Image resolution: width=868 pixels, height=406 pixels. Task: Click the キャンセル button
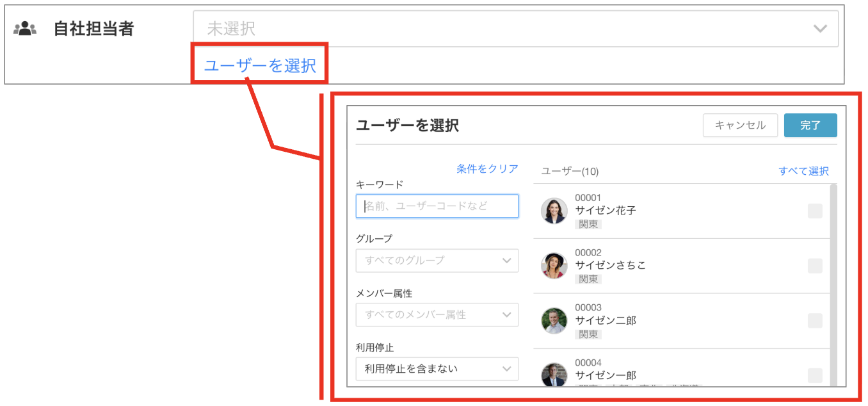point(740,126)
